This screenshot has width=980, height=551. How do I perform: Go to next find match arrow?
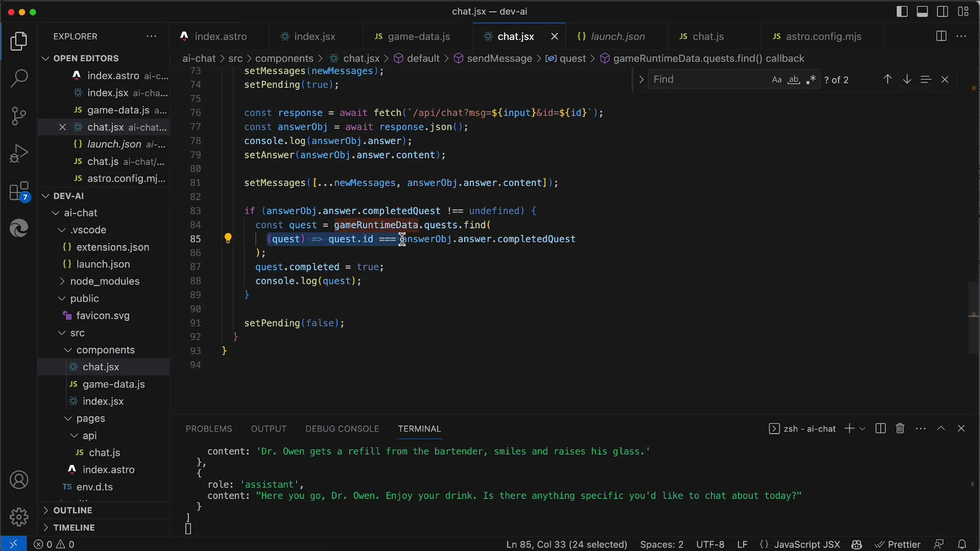point(907,79)
